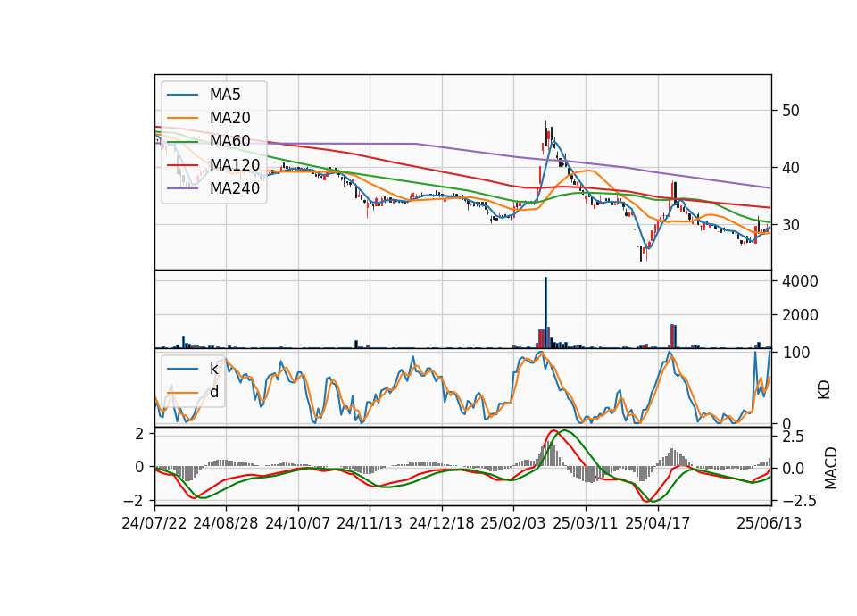Click the volume axis value 4000

pos(800,281)
